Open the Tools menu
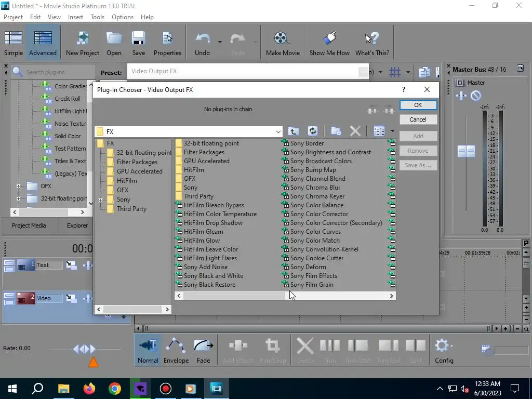Image resolution: width=532 pixels, height=399 pixels. (97, 17)
